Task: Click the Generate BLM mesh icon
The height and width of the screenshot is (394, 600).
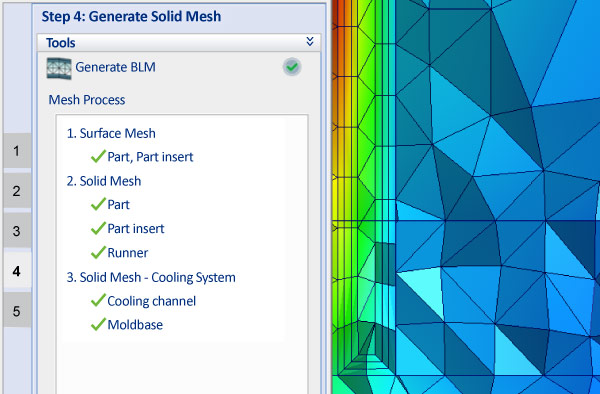Action: [59, 68]
